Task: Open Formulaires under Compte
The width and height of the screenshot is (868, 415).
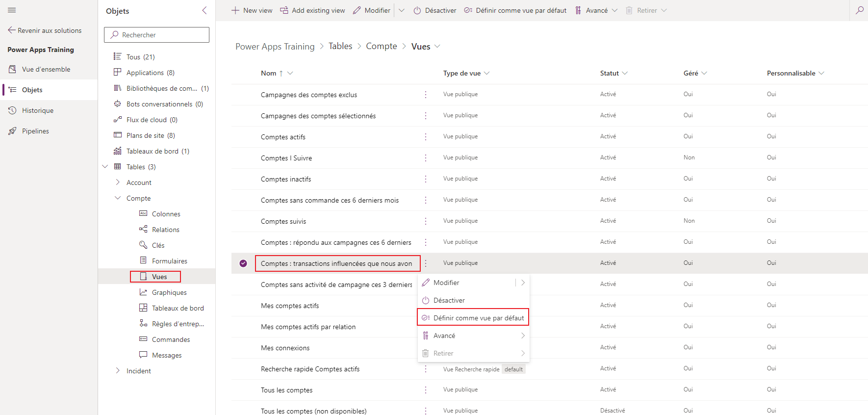Action: tap(169, 261)
